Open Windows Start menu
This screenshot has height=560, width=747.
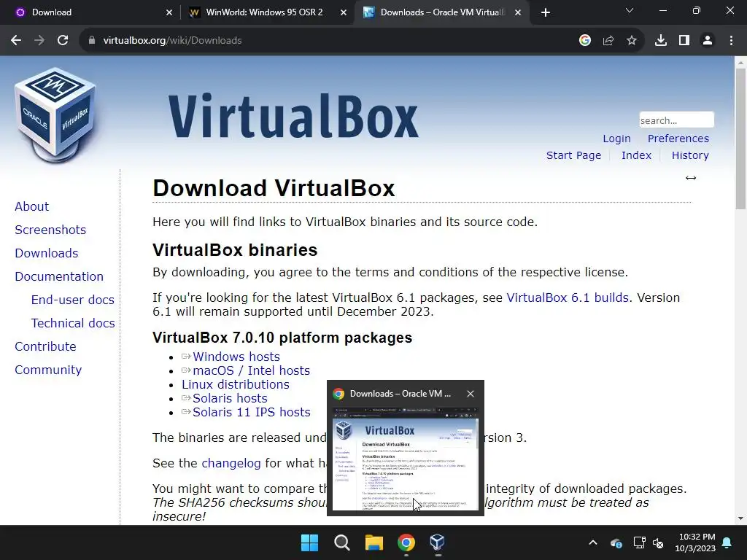coord(309,542)
